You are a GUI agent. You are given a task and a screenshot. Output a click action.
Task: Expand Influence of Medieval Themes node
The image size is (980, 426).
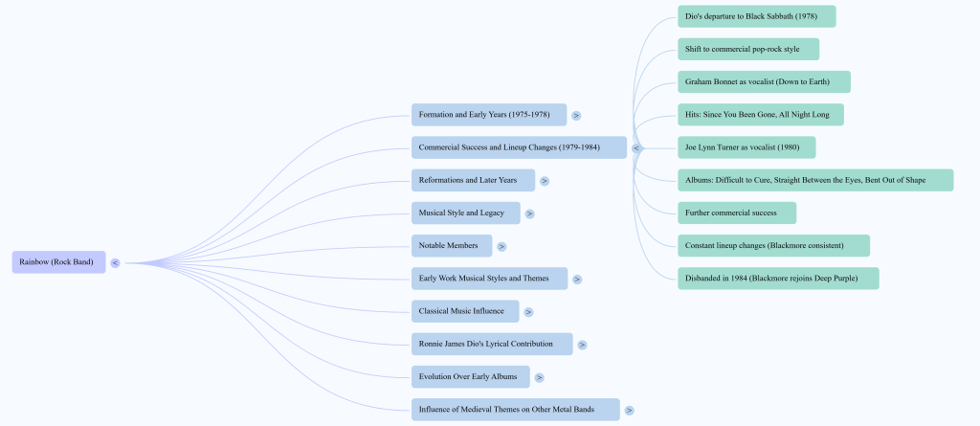point(630,411)
